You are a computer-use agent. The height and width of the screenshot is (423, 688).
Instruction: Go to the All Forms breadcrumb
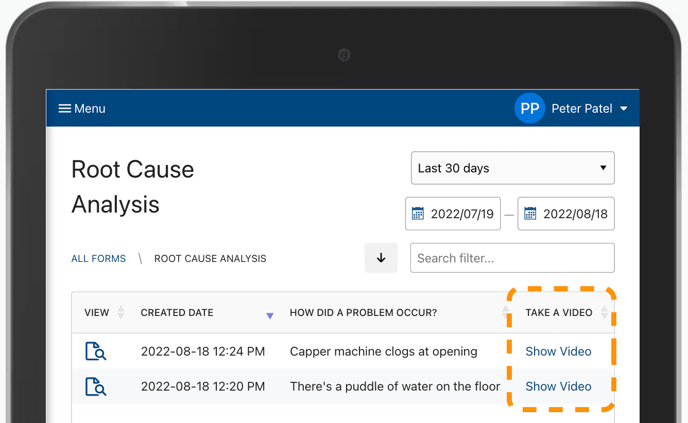click(98, 258)
